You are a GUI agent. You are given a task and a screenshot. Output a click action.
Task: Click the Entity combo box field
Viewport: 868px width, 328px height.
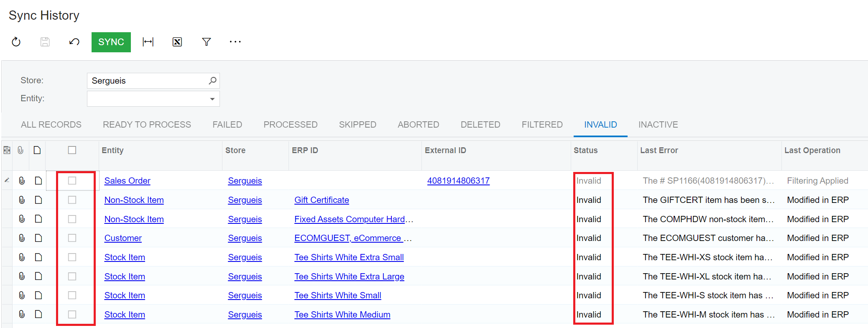pyautogui.click(x=153, y=99)
